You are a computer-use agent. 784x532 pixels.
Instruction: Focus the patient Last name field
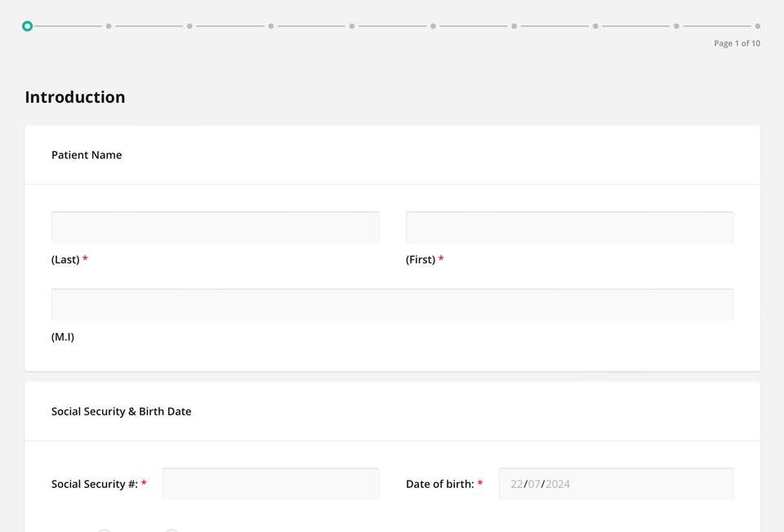click(215, 227)
